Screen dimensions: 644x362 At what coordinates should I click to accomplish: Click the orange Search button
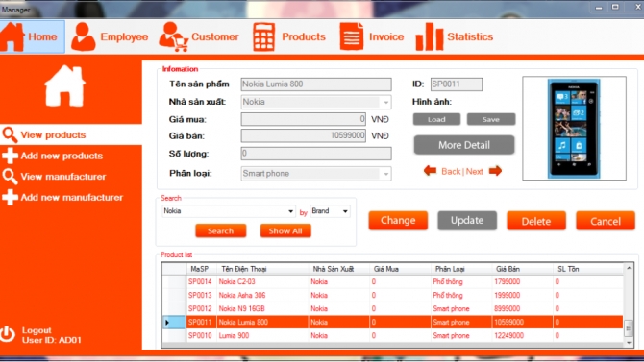(x=220, y=230)
